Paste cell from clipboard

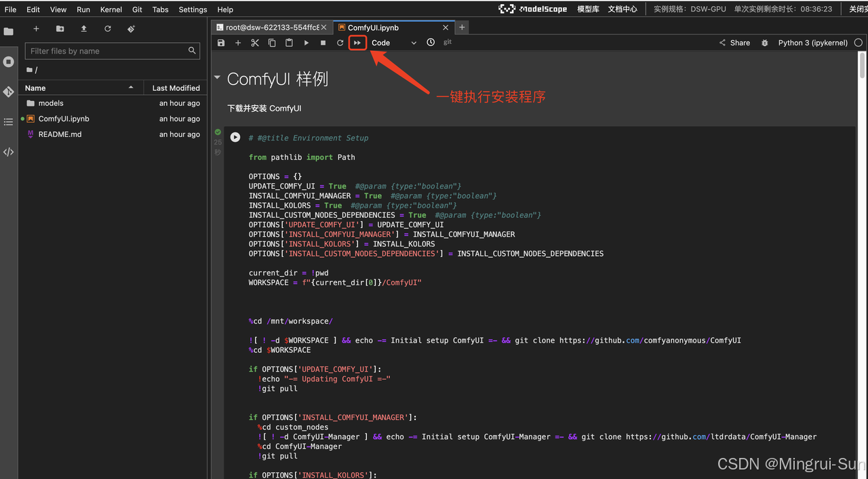coord(289,43)
